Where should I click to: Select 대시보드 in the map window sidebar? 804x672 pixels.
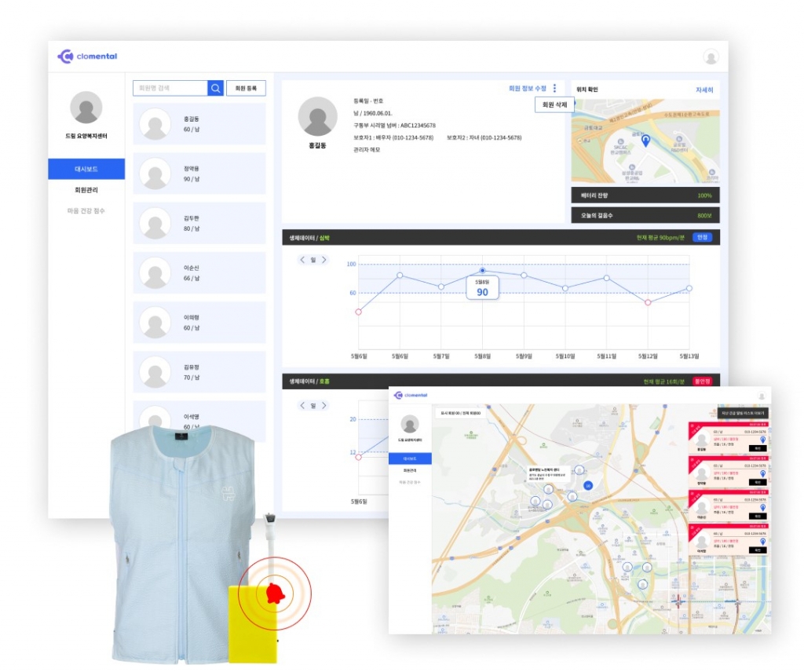coord(410,458)
